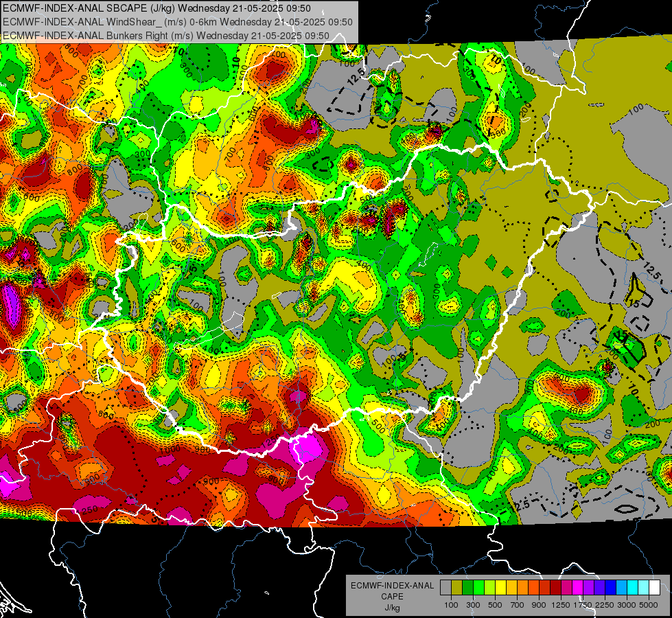Click the 2250 tick label in legend

pyautogui.click(x=605, y=605)
